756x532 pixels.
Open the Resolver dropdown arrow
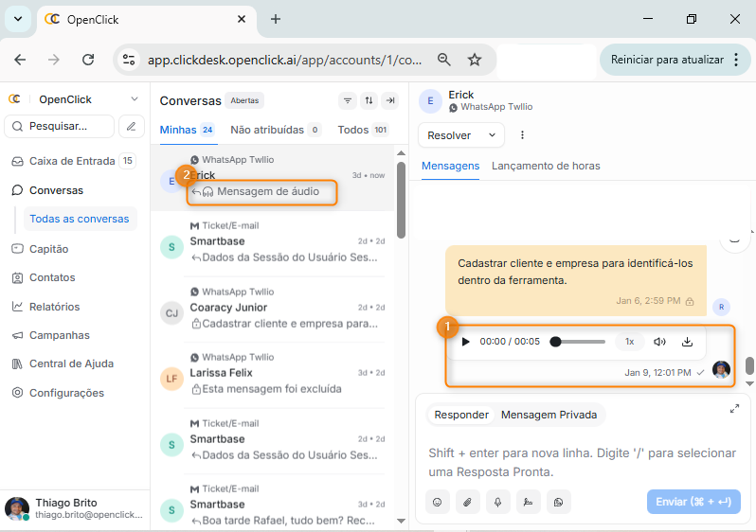tap(492, 135)
